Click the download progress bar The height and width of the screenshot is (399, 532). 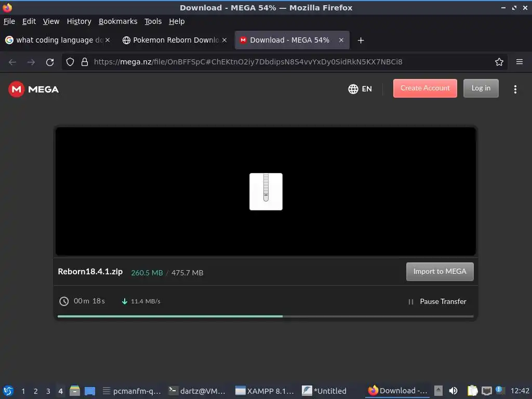pyautogui.click(x=265, y=316)
